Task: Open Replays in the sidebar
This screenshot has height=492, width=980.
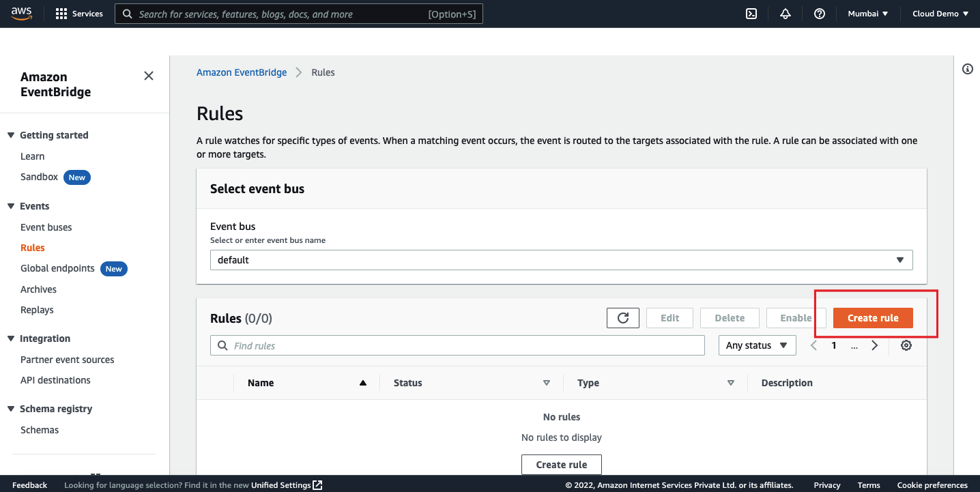Action: (37, 310)
